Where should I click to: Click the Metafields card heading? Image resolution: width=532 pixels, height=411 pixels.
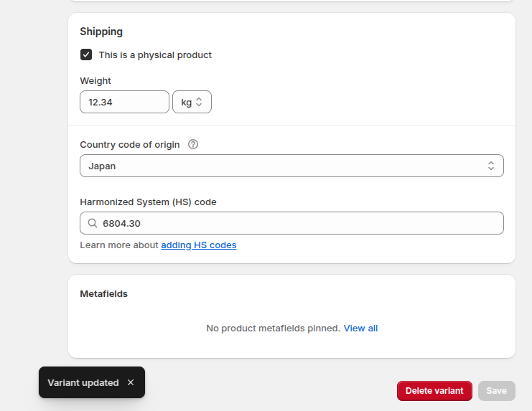pos(104,294)
